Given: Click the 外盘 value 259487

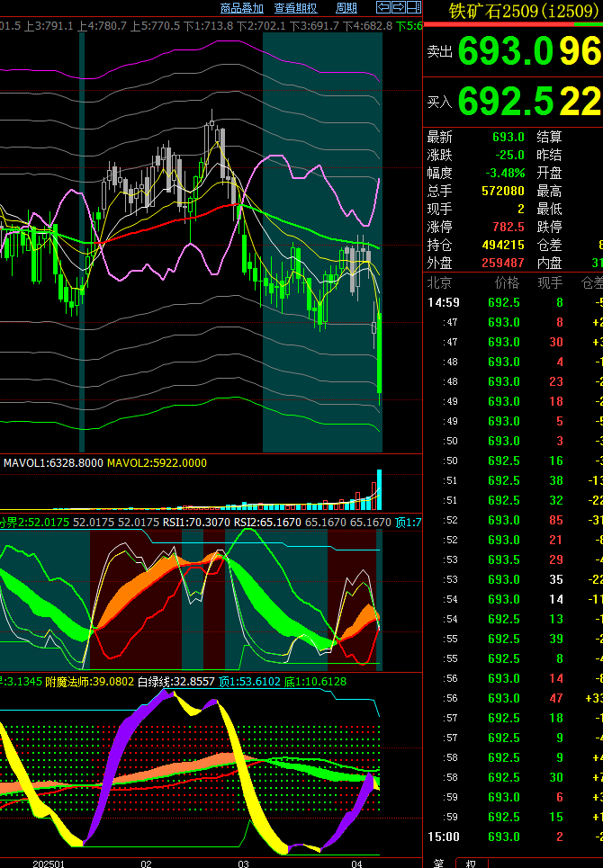Looking at the screenshot, I should pyautogui.click(x=503, y=263).
